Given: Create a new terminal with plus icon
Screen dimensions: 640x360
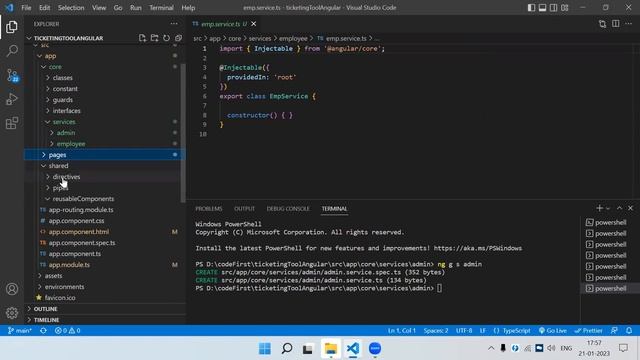Looking at the screenshot, I should [599, 208].
